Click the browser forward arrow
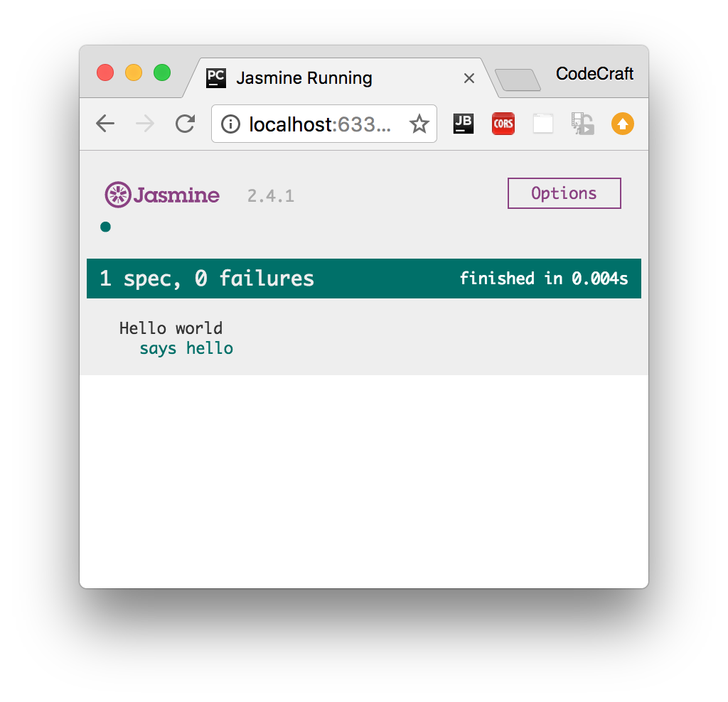 (x=145, y=124)
